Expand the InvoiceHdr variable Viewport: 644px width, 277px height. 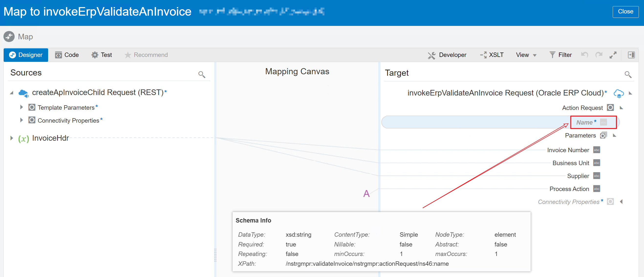point(11,138)
